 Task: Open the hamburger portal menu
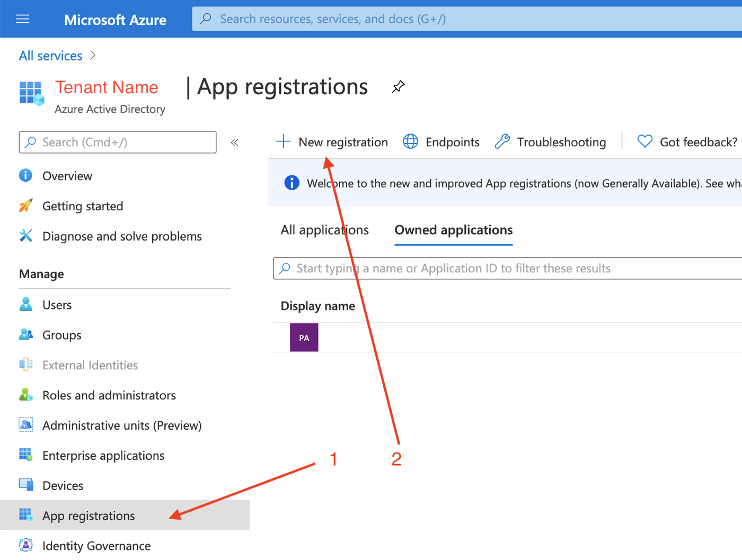point(23,20)
